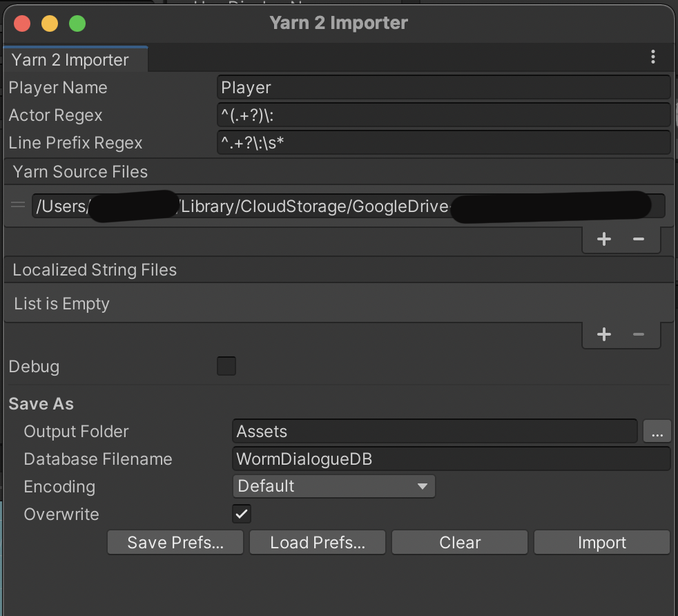Edit the Player Name field
Viewport: 678px width, 616px height.
[x=444, y=88]
